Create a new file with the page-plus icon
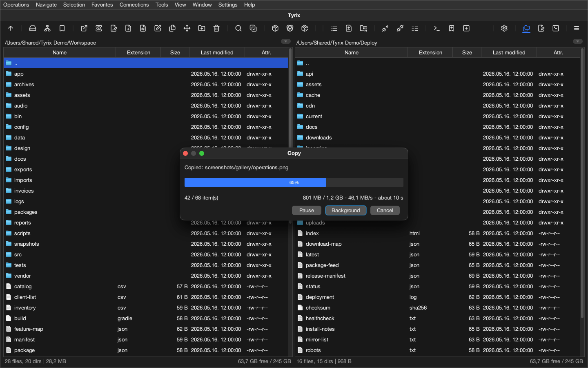Image resolution: width=588 pixels, height=368 pixels. pos(128,28)
